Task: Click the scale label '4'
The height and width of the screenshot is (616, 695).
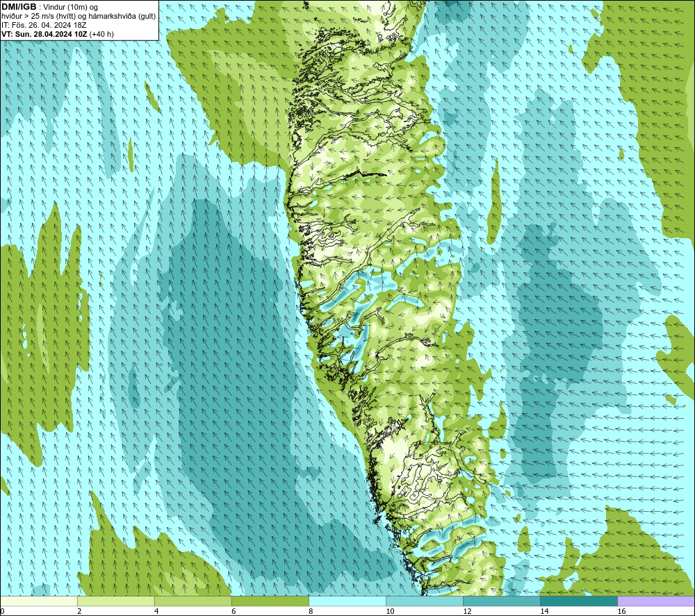Action: click(x=156, y=612)
